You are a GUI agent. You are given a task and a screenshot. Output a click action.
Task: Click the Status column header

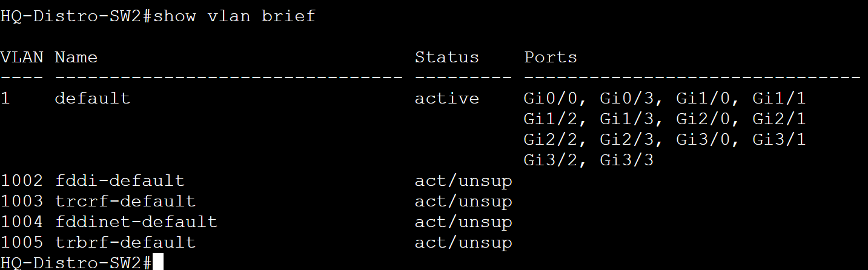(447, 58)
